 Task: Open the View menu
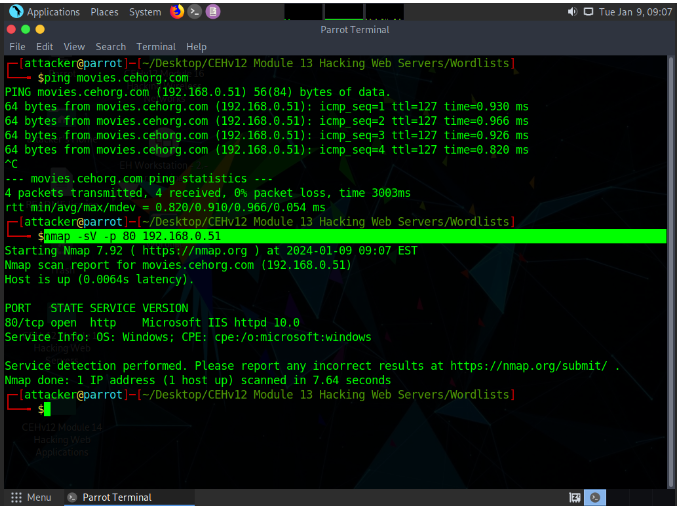click(x=74, y=46)
